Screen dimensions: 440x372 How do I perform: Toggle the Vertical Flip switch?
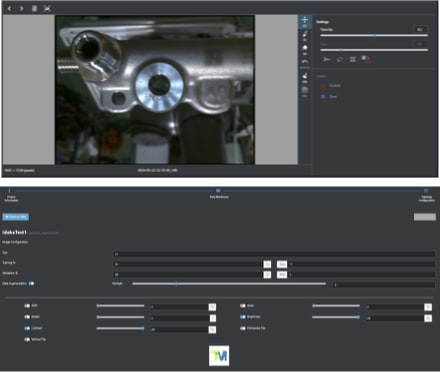27,340
